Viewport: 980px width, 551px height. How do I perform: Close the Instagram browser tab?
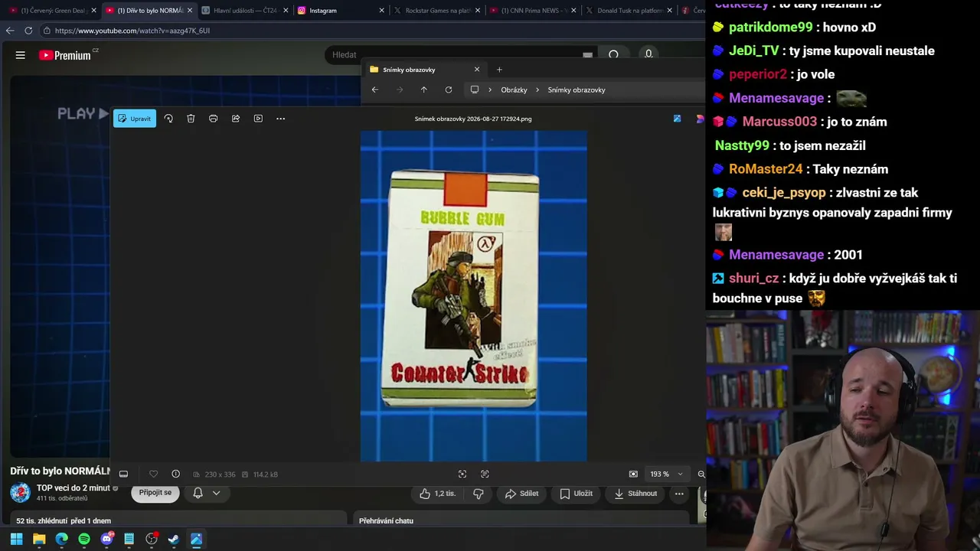pos(381,11)
